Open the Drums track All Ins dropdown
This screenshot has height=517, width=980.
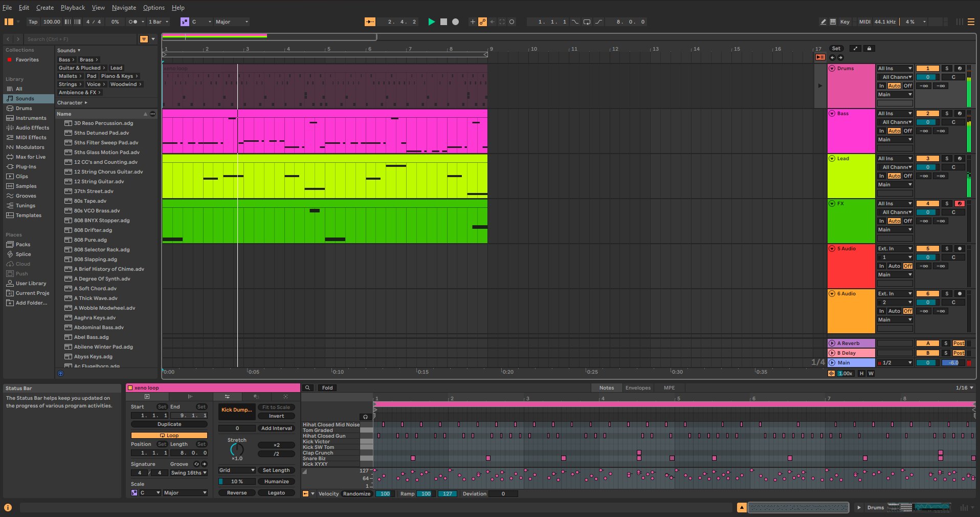[895, 69]
